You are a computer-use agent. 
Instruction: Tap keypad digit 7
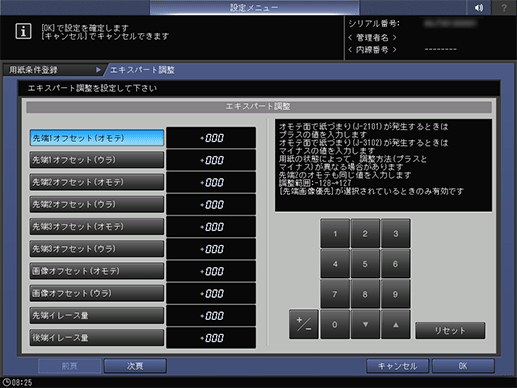[335, 294]
